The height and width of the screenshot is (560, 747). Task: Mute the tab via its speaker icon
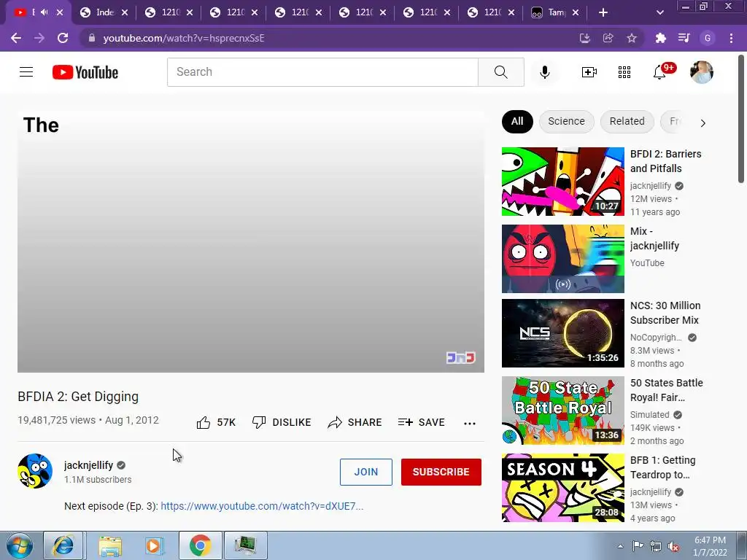click(x=44, y=12)
